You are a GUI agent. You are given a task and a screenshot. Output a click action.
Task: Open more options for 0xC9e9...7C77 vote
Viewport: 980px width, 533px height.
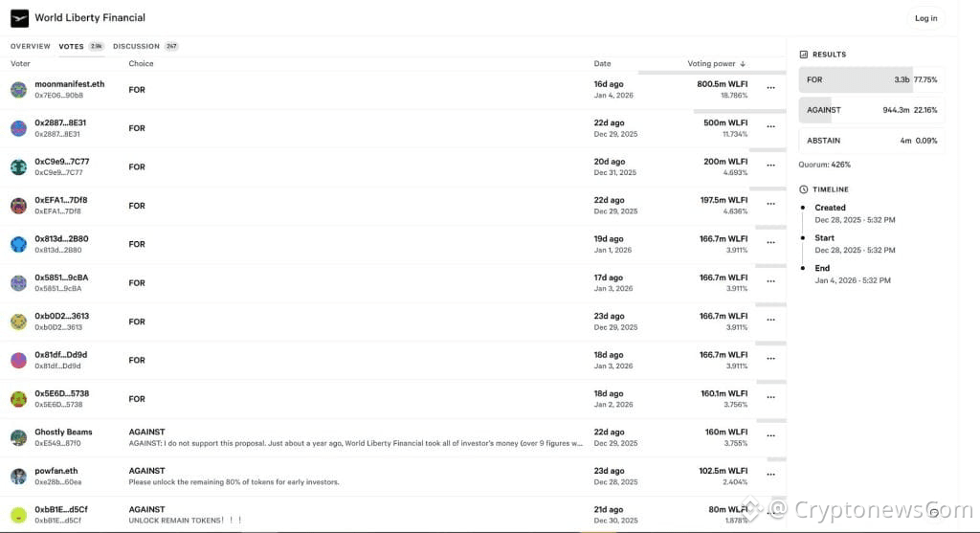(770, 166)
